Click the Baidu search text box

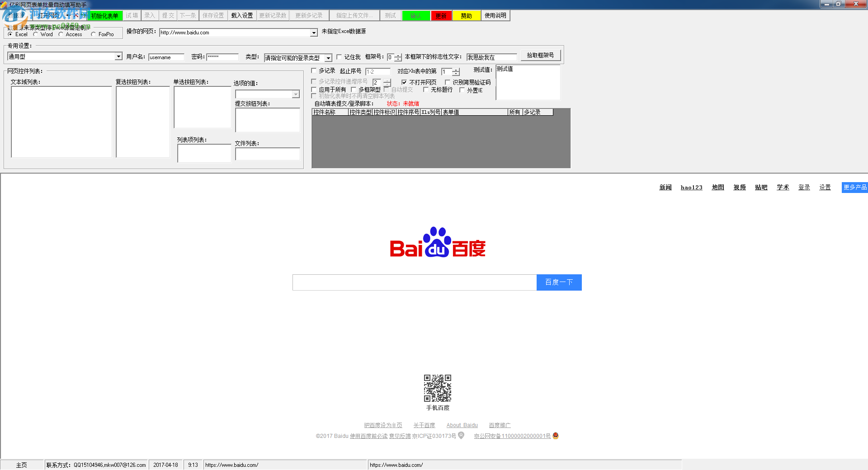pos(415,282)
